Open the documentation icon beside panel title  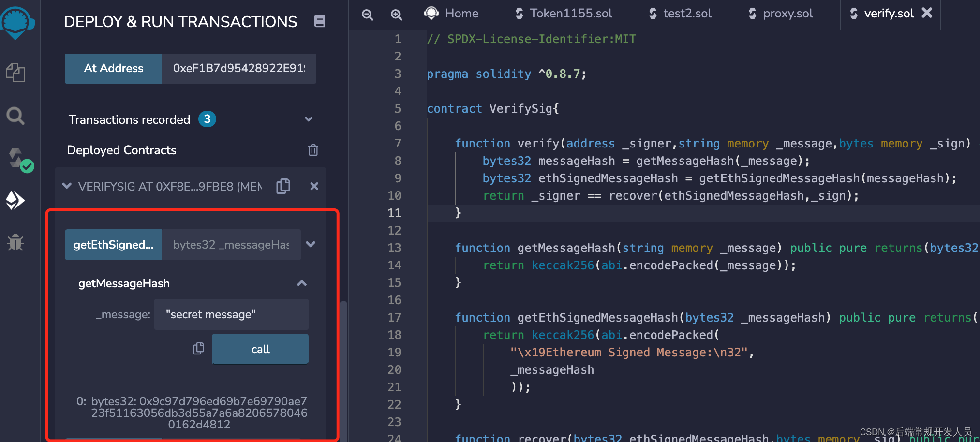(x=319, y=21)
